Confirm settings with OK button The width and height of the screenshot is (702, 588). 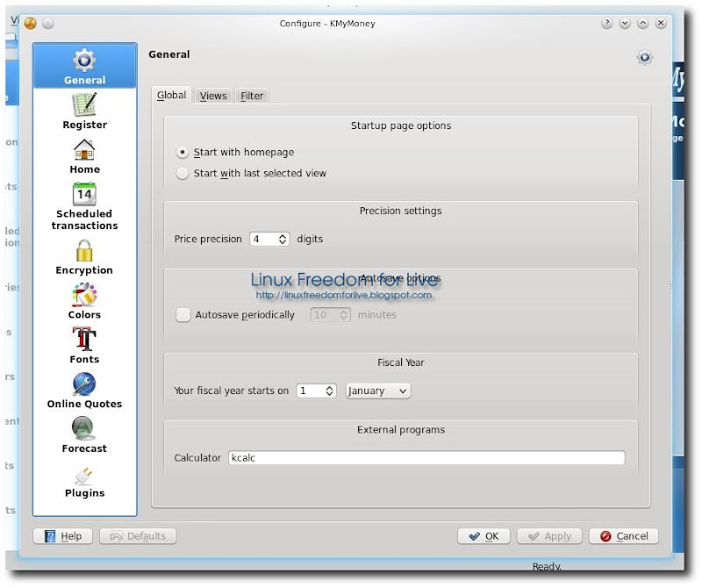pos(484,536)
